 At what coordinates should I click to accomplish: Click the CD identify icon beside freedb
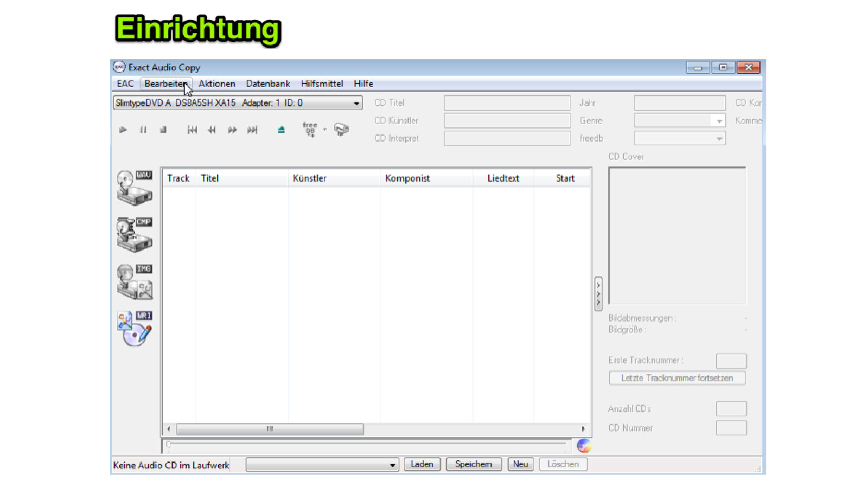[341, 129]
